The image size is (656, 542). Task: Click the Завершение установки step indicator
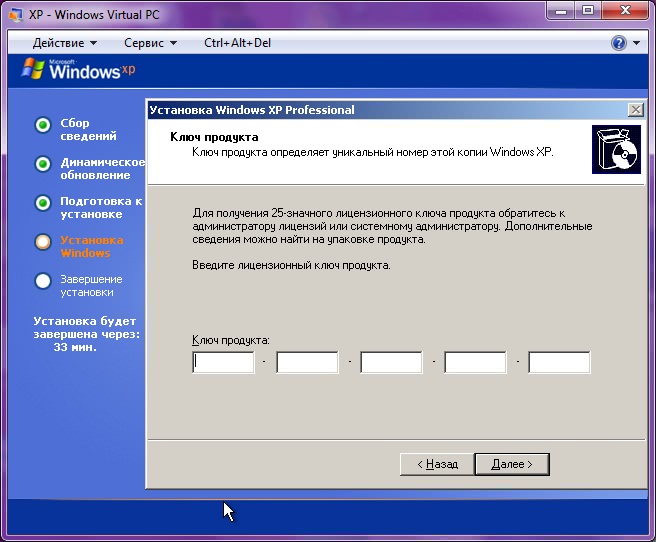click(x=43, y=281)
